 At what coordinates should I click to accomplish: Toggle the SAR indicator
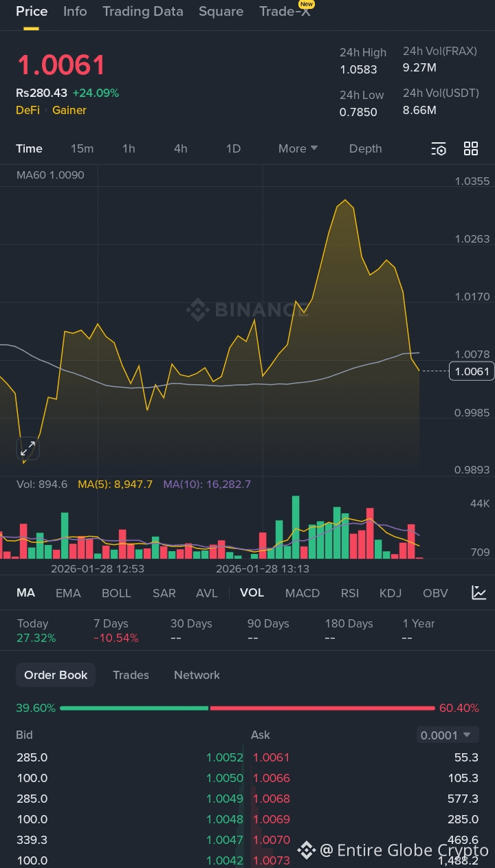pos(164,593)
